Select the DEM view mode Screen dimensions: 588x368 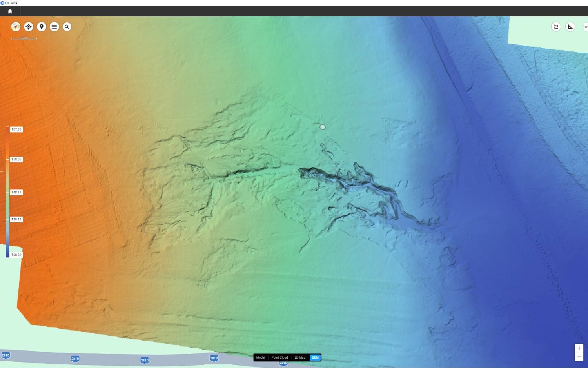click(315, 357)
